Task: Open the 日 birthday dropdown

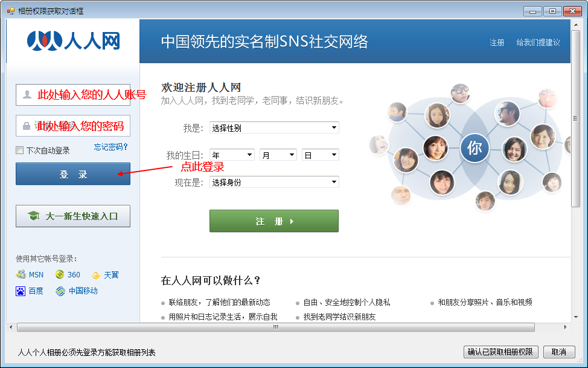Action: (x=320, y=155)
